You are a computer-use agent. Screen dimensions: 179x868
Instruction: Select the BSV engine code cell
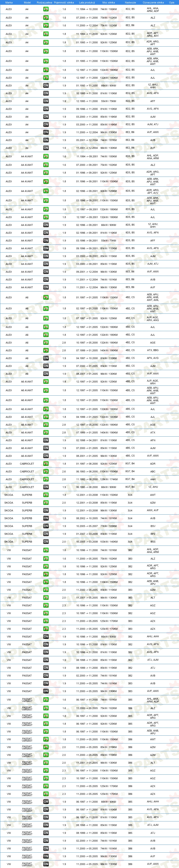click(153, 526)
